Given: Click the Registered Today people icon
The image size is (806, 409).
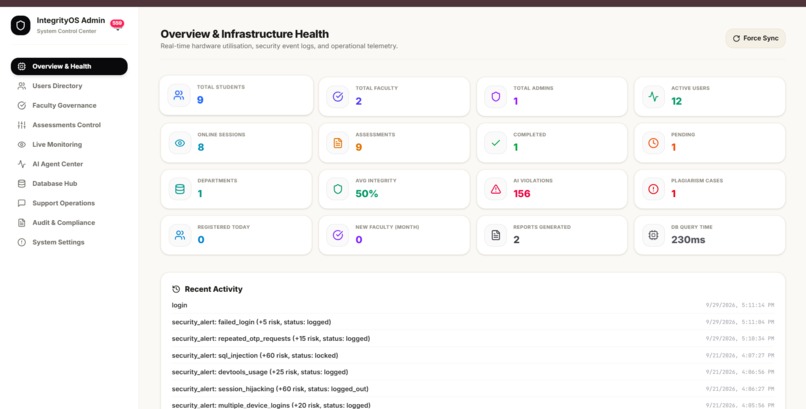Looking at the screenshot, I should pos(180,235).
